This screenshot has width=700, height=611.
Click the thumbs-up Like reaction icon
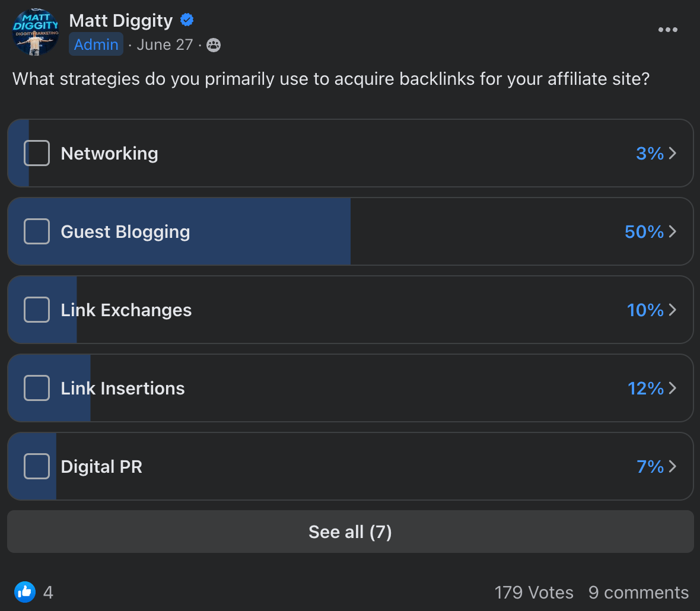click(25, 591)
